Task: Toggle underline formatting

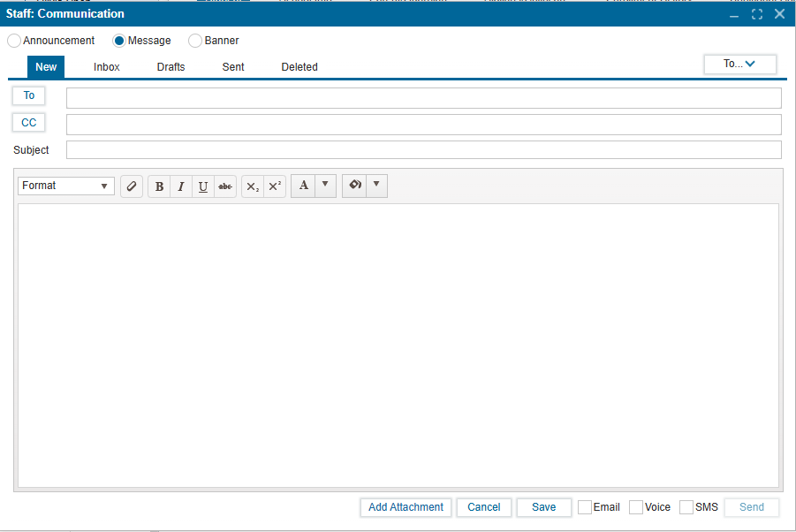Action: 203,186
